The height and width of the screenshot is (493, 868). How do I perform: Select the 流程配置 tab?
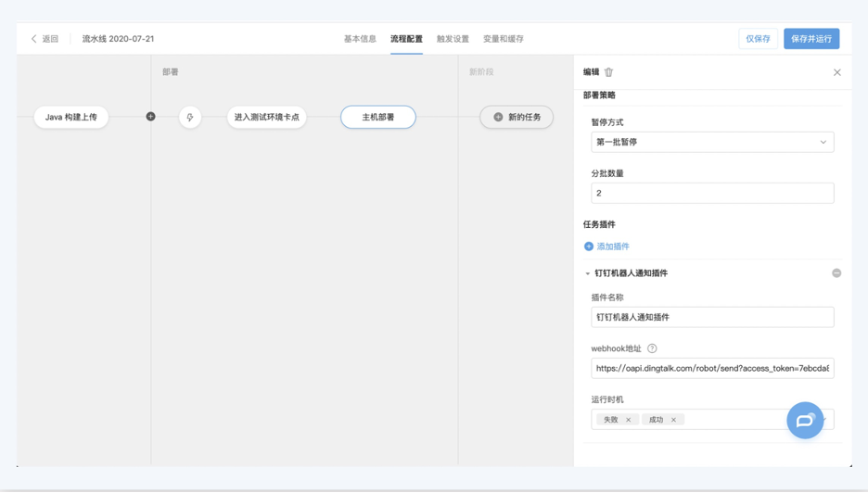[x=406, y=39]
